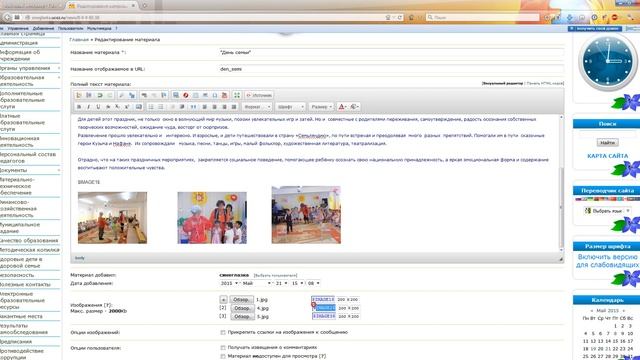Click the Найти search button

[607, 142]
